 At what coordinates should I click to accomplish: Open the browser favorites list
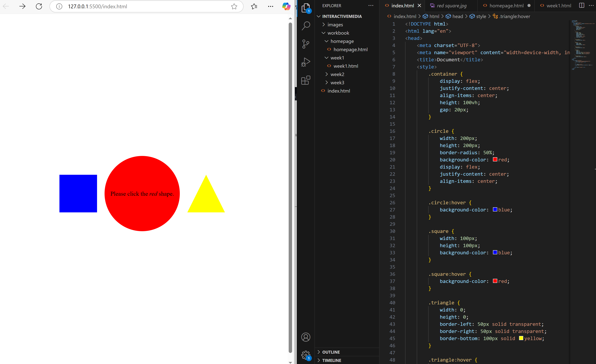click(254, 7)
